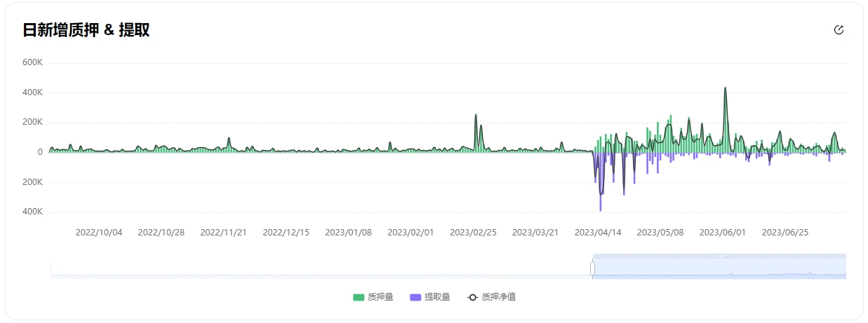
Task: Click the 600K y-axis label
Action: pos(33,62)
